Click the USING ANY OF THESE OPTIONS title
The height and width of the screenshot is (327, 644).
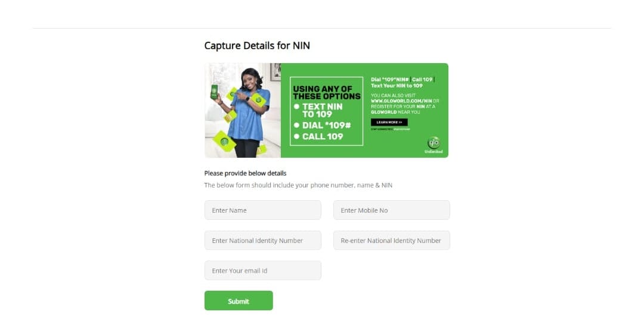tap(327, 92)
